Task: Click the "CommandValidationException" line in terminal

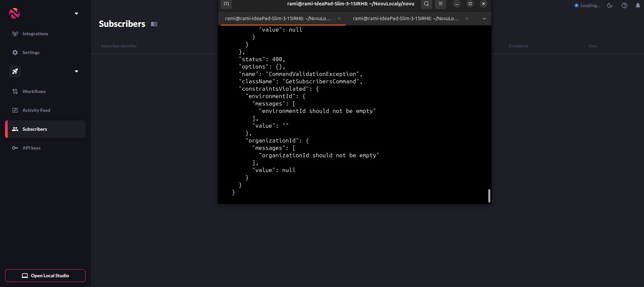Action: tap(301, 74)
